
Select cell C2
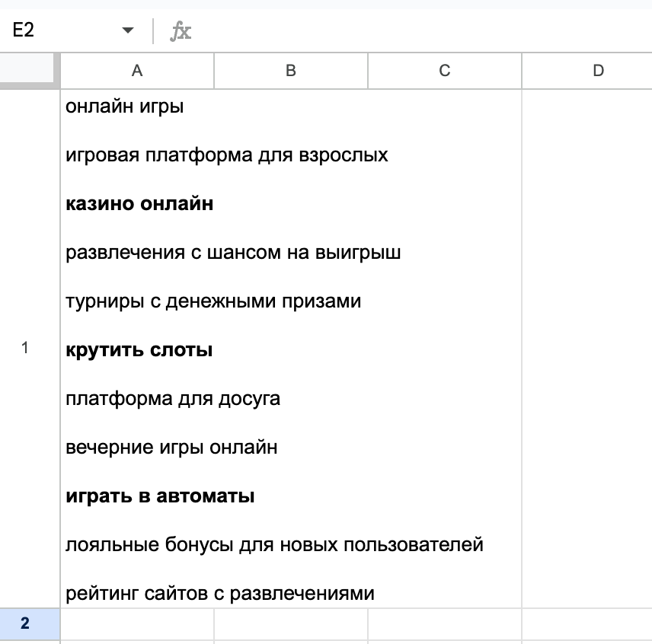(x=445, y=624)
